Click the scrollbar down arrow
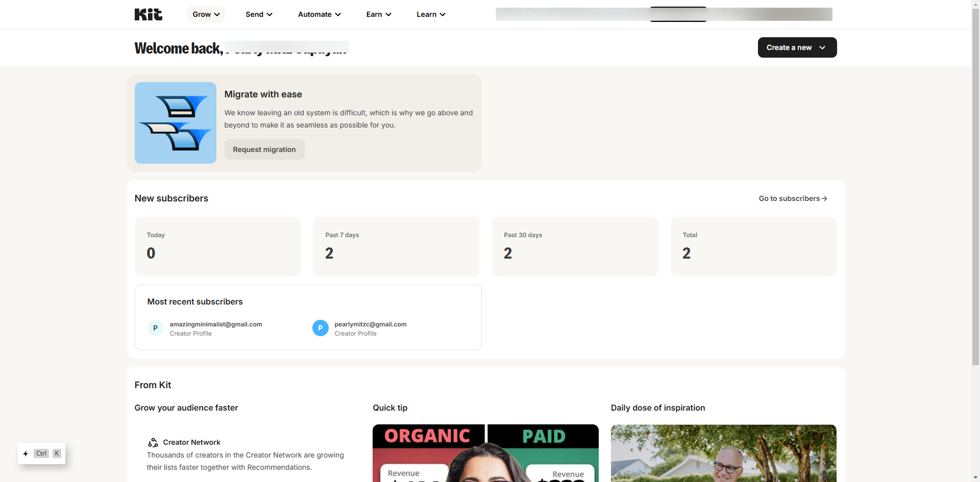The width and height of the screenshot is (980, 482). (x=975, y=478)
